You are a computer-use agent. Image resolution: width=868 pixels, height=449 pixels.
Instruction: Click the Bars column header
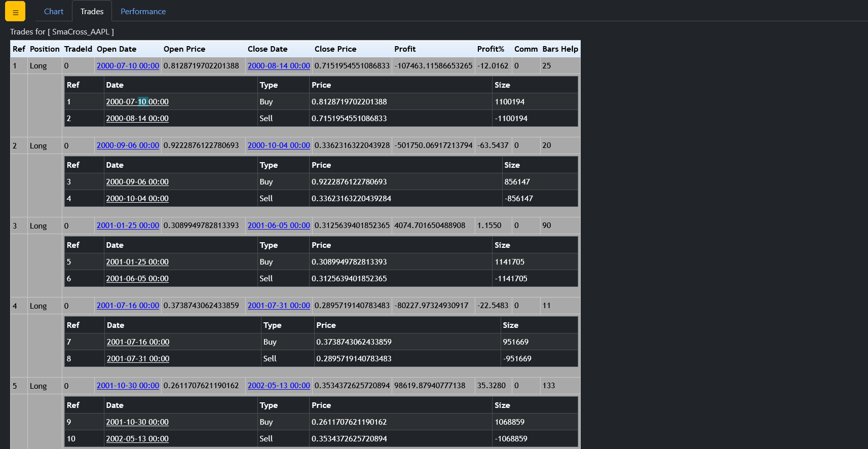click(x=550, y=49)
